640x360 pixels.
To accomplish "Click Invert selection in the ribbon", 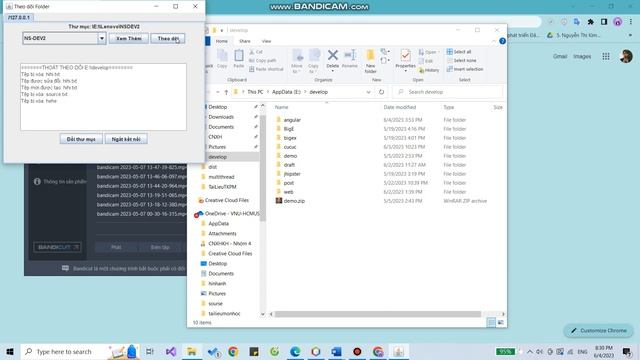I will [x=465, y=69].
